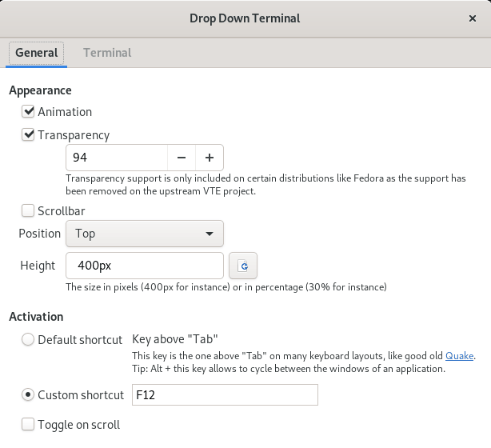
Task: Switch to the Terminal tab
Action: tap(107, 53)
